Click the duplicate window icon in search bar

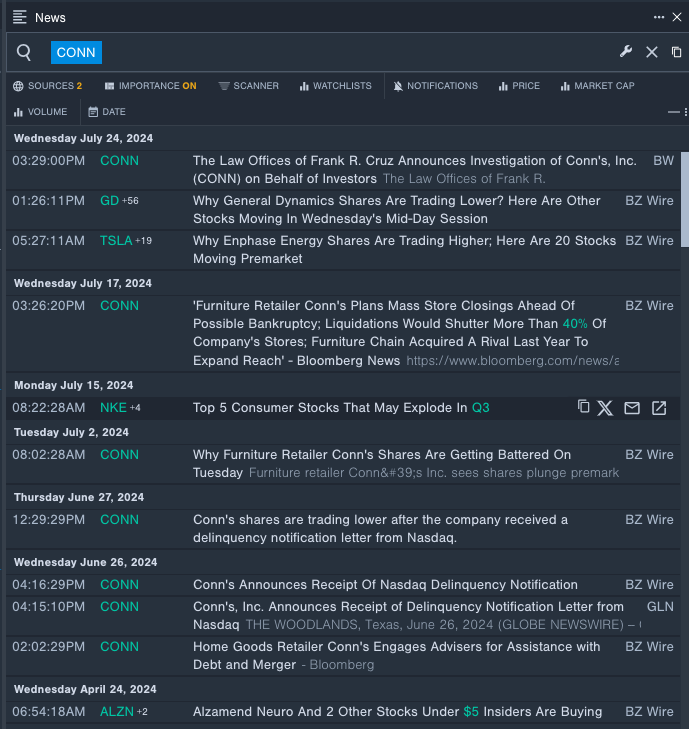(x=676, y=52)
